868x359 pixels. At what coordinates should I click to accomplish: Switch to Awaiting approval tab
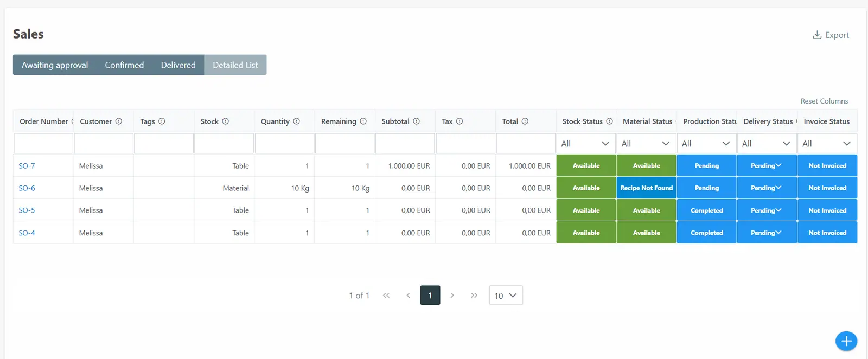pyautogui.click(x=55, y=65)
